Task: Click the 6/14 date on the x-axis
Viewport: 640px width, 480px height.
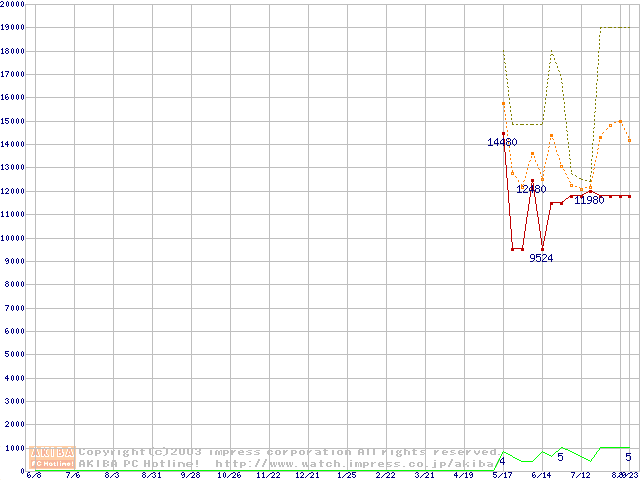Action: (541, 476)
